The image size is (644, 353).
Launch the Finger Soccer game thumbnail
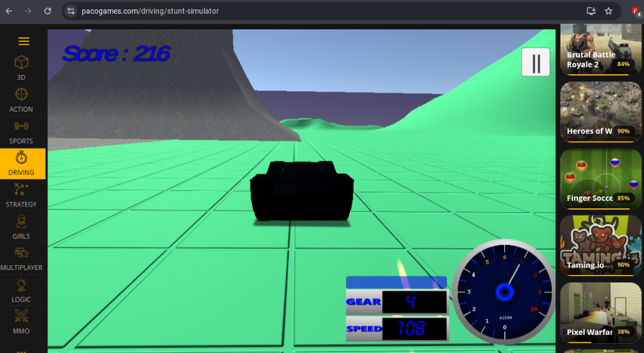click(x=600, y=179)
